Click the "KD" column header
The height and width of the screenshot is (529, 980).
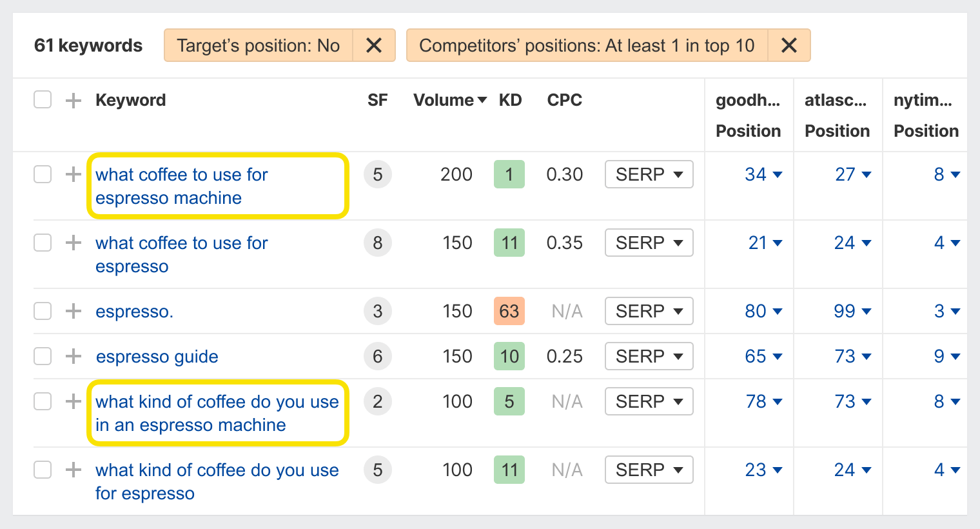(x=510, y=100)
